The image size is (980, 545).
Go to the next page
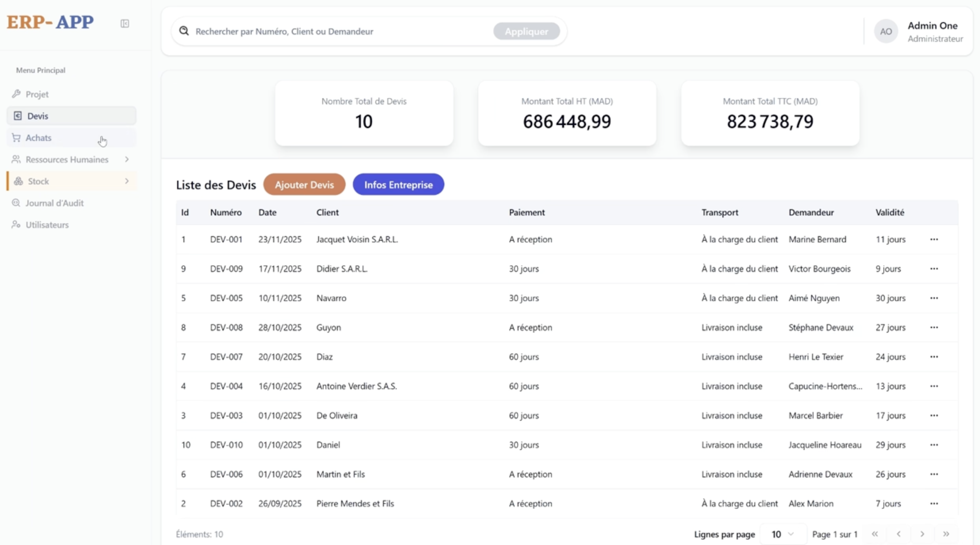922,534
